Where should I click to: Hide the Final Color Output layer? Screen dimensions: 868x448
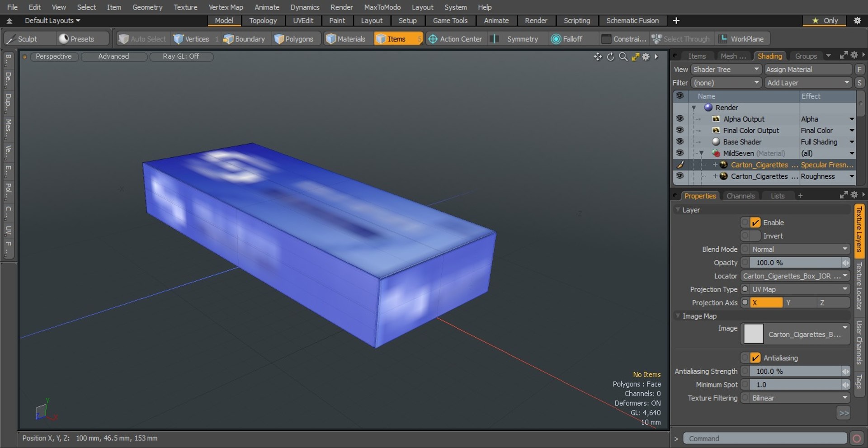pyautogui.click(x=679, y=130)
